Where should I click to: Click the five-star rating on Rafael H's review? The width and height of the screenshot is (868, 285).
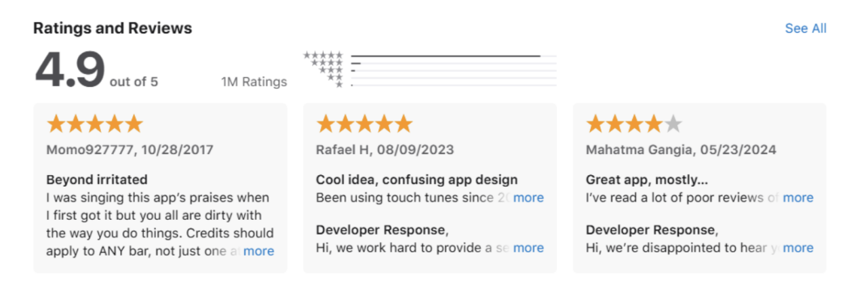365,124
